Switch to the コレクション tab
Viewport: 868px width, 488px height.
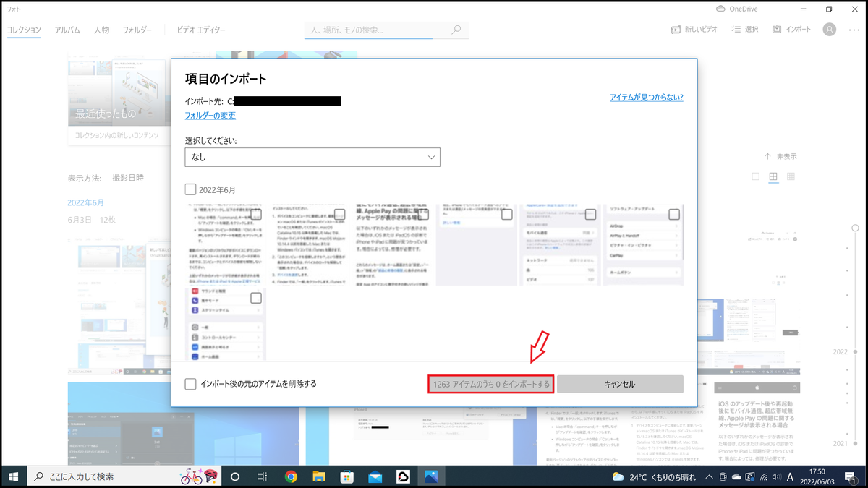pos(24,30)
